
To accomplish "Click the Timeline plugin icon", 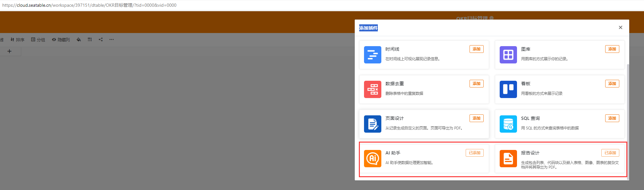I will click(372, 55).
